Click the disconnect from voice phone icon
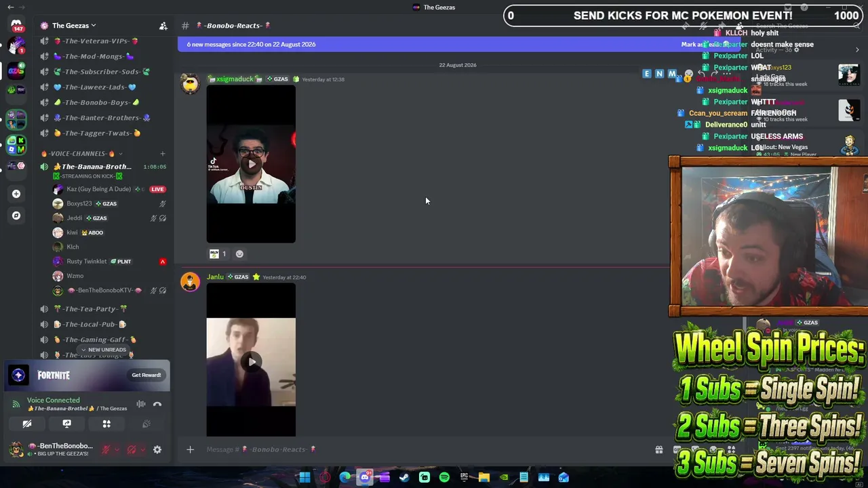 [x=157, y=404]
